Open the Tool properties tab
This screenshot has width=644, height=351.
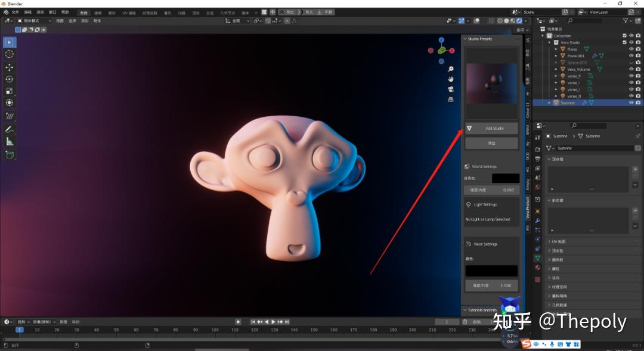[538, 138]
